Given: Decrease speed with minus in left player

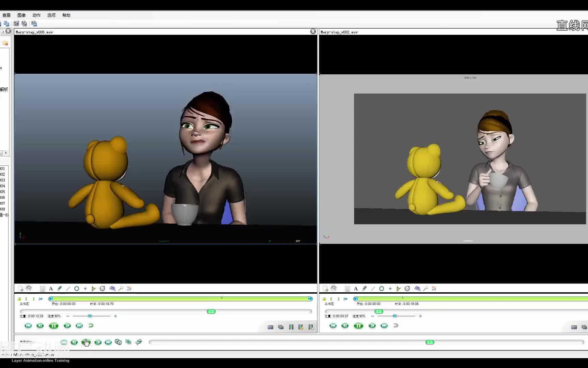Looking at the screenshot, I should click(68, 316).
